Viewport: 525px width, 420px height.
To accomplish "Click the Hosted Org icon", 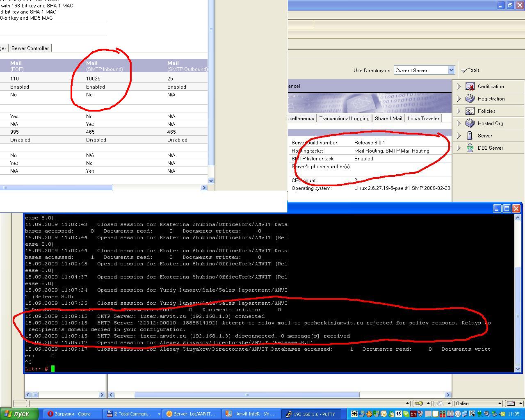I will [x=470, y=123].
